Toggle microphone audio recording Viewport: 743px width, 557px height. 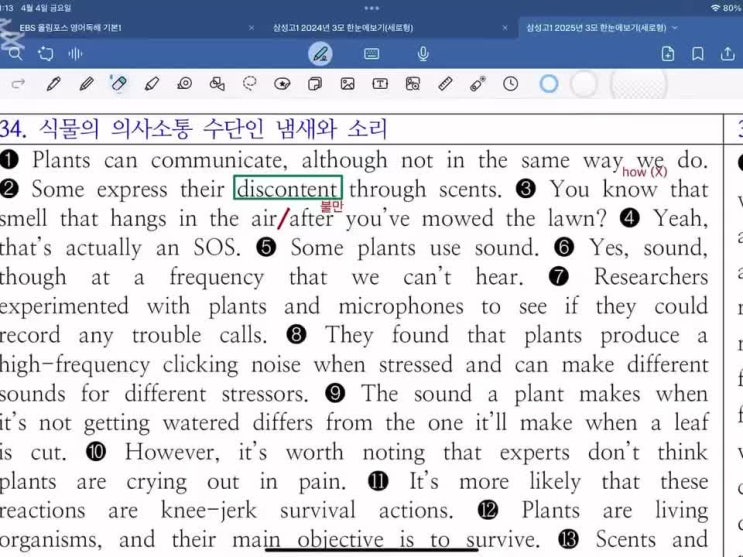[x=423, y=54]
